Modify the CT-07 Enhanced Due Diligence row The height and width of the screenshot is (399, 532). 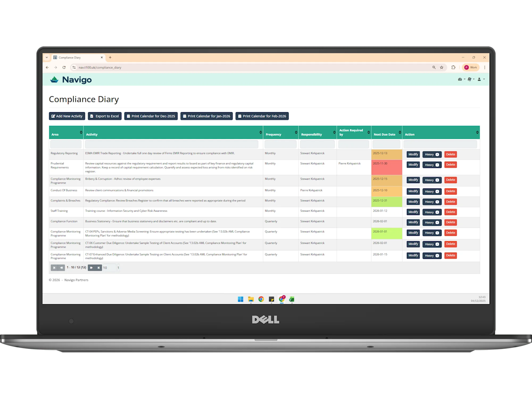pyautogui.click(x=413, y=255)
